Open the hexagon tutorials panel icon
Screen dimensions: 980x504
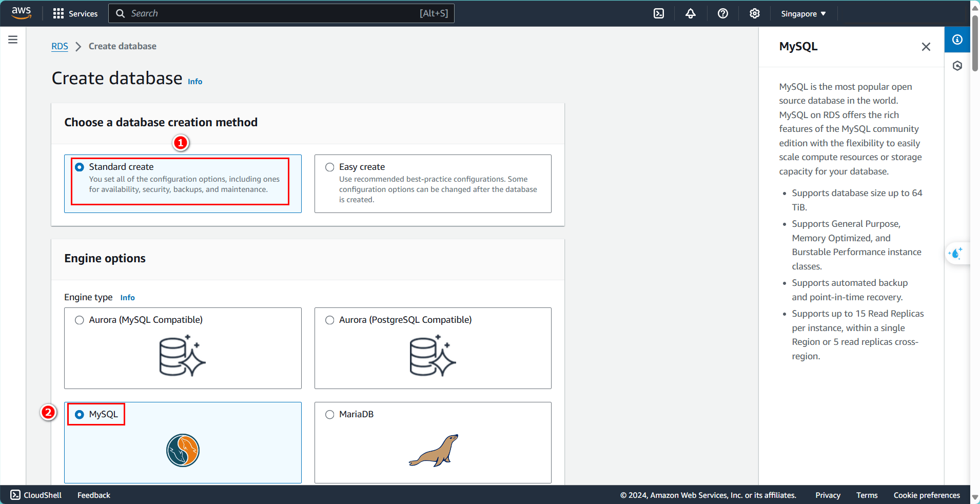click(957, 66)
